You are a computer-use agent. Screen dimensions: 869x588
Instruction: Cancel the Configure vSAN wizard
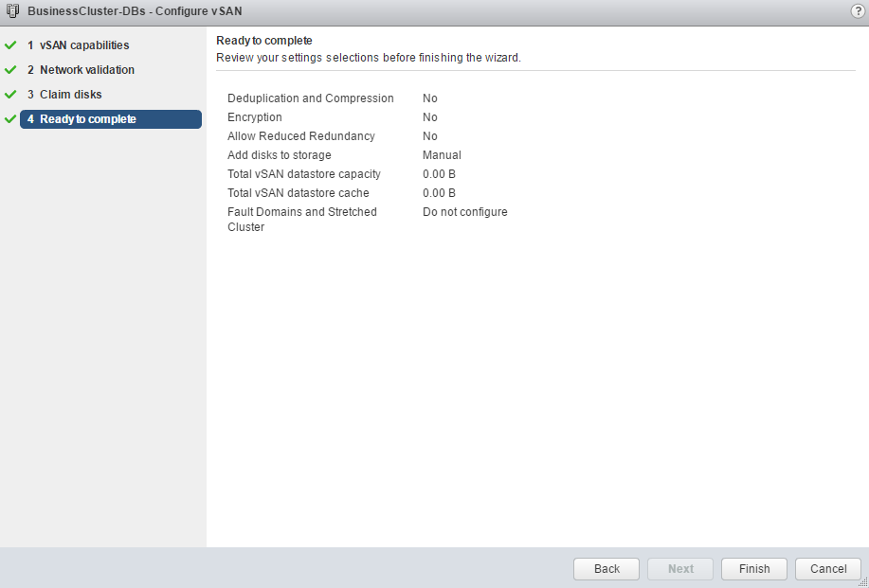coord(828,569)
